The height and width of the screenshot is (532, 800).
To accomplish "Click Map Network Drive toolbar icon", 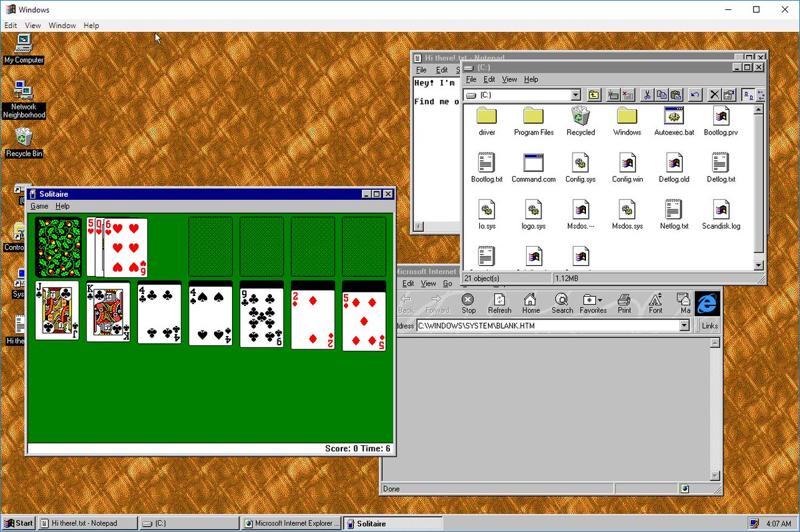I will tap(613, 95).
